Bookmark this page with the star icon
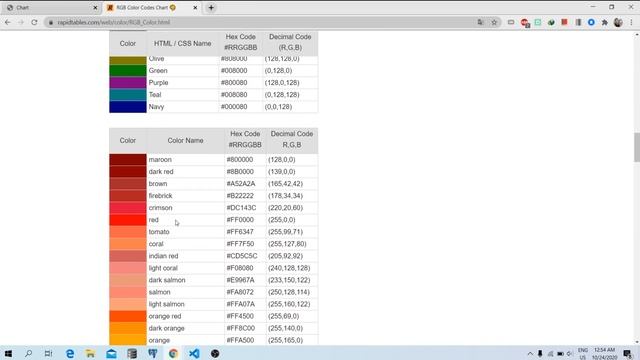Viewport: 640px width, 360px height. (x=494, y=22)
